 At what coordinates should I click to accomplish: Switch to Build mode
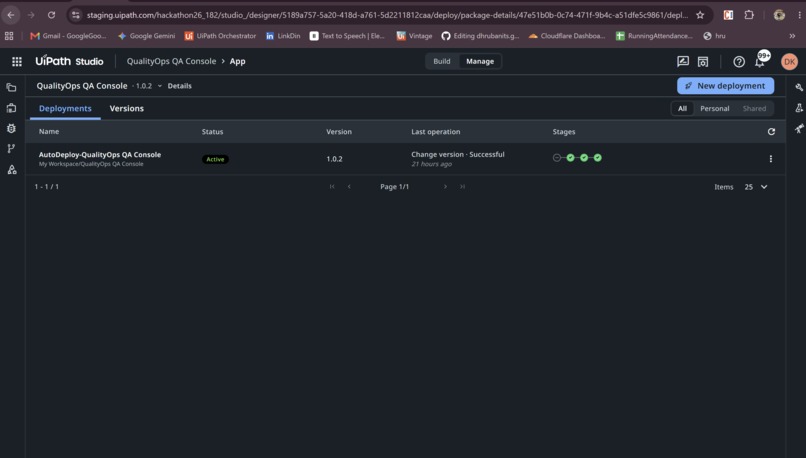[x=442, y=61]
